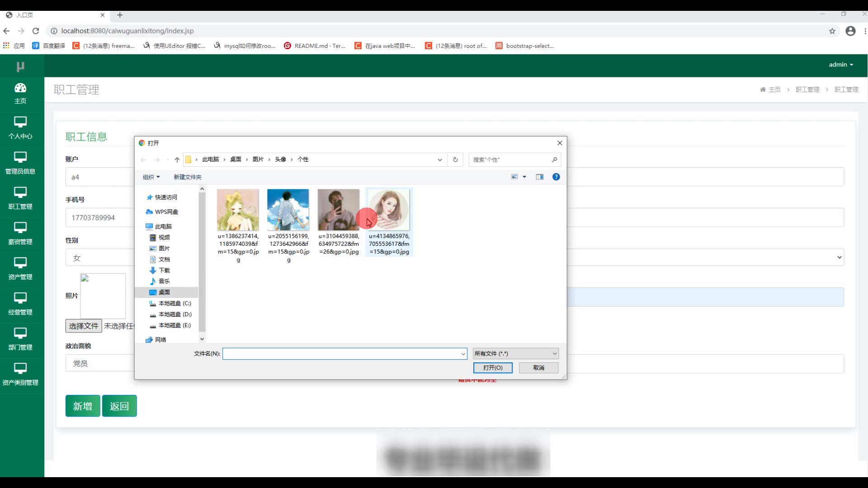
Task: Select the u=4134865976 image thumbnail
Action: (389, 210)
